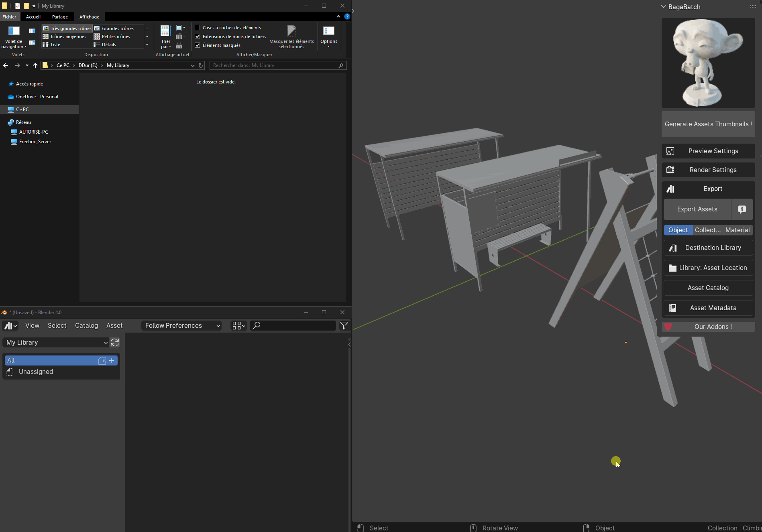The height and width of the screenshot is (532, 762).
Task: Choose Petites icônes layout
Action: click(112, 37)
